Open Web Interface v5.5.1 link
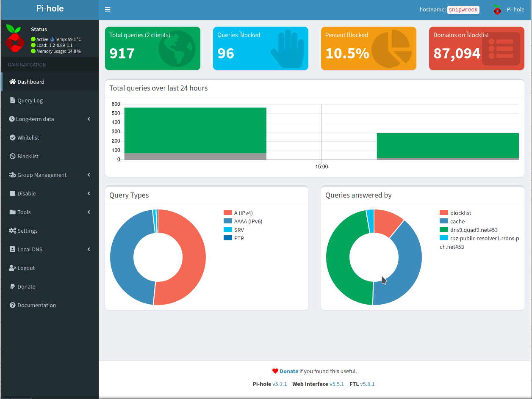 pos(337,384)
